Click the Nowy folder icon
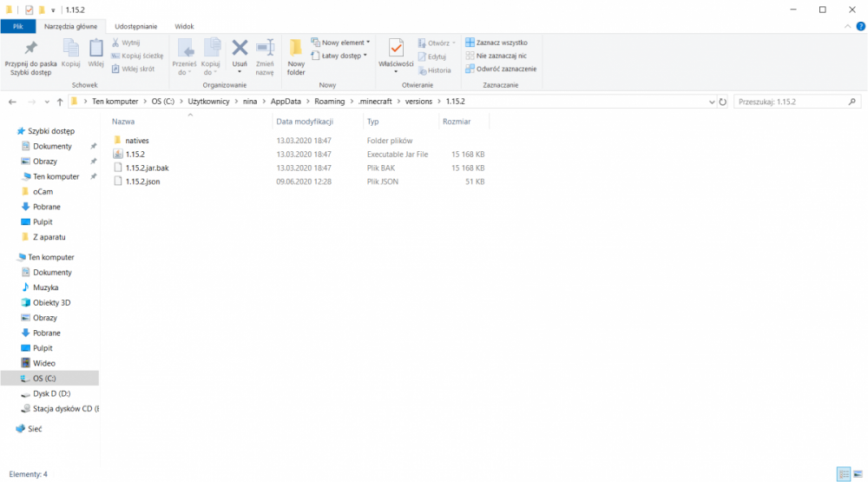 [x=296, y=50]
